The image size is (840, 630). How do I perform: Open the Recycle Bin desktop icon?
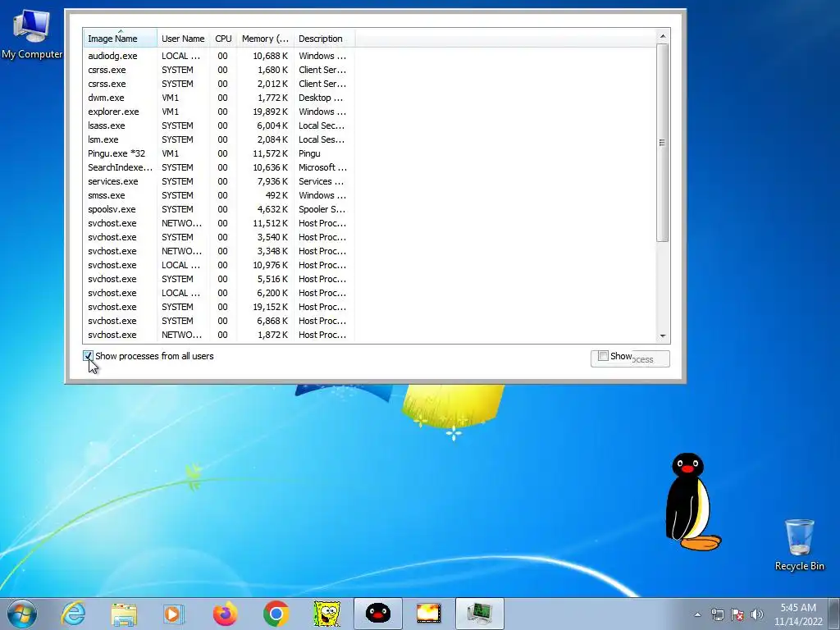(799, 545)
